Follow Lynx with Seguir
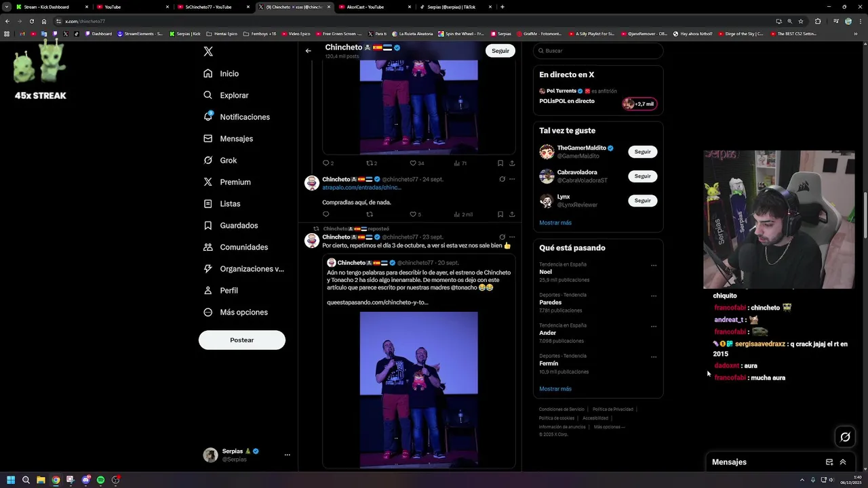868x488 pixels. [642, 201]
